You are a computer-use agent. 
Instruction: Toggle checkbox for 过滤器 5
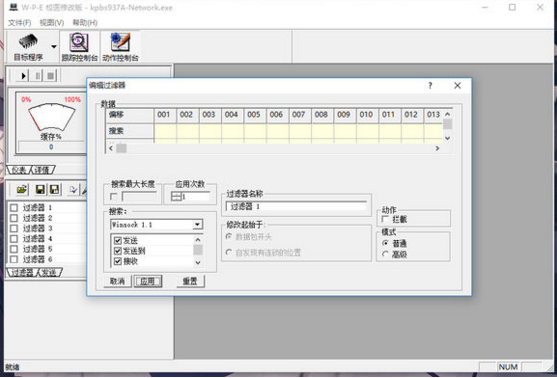tap(14, 249)
